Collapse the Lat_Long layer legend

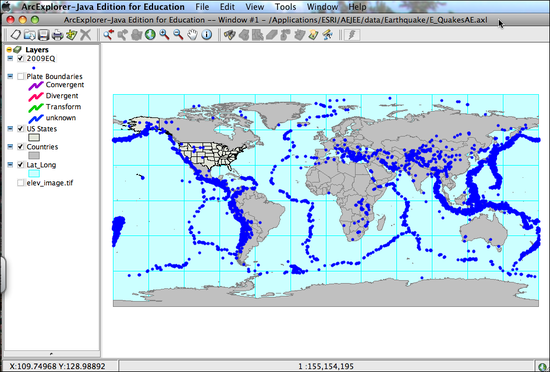[10, 165]
